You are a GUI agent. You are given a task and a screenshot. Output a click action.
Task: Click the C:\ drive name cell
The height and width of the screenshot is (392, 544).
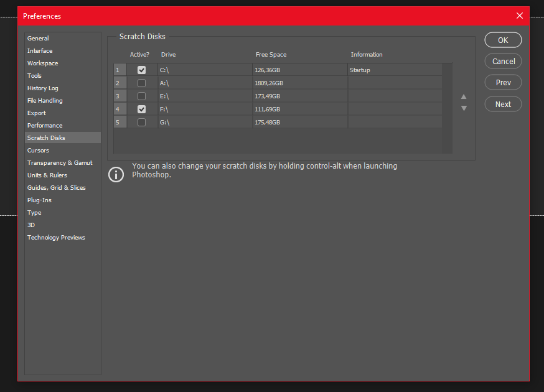pyautogui.click(x=205, y=70)
